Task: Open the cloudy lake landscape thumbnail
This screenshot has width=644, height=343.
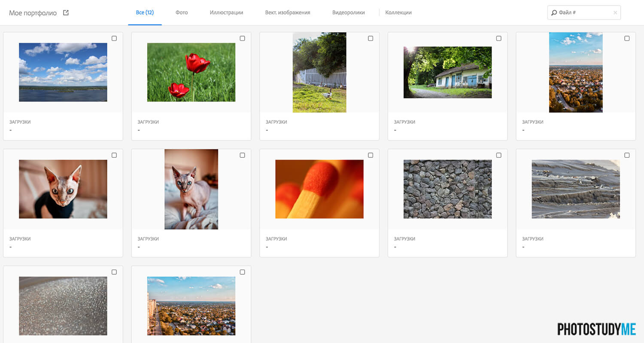Action: pos(63,72)
